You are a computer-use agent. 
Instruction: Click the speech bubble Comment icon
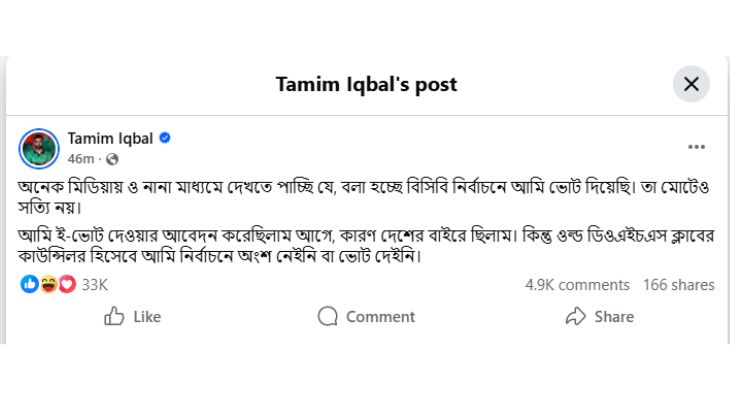(327, 317)
